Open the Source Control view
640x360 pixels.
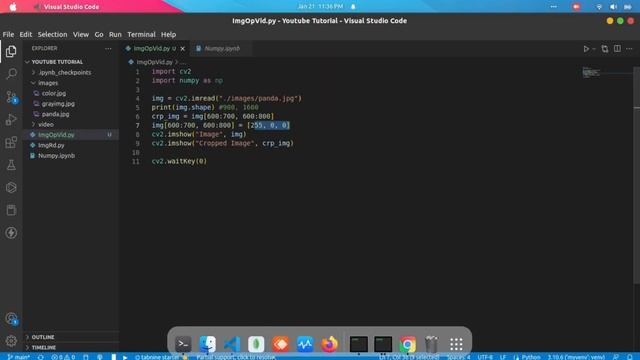coord(11,97)
